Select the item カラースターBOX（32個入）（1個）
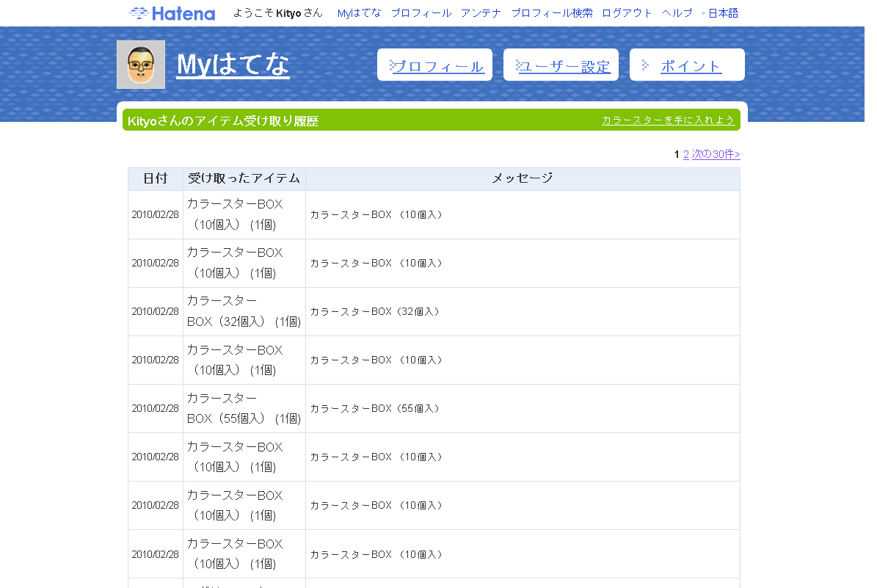Viewport: 877px width, 588px height. click(244, 312)
